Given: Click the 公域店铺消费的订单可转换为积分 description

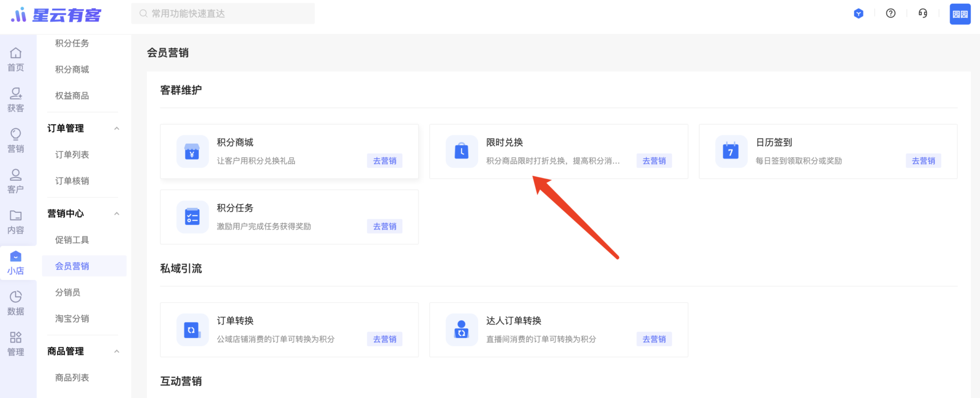Looking at the screenshot, I should [275, 339].
